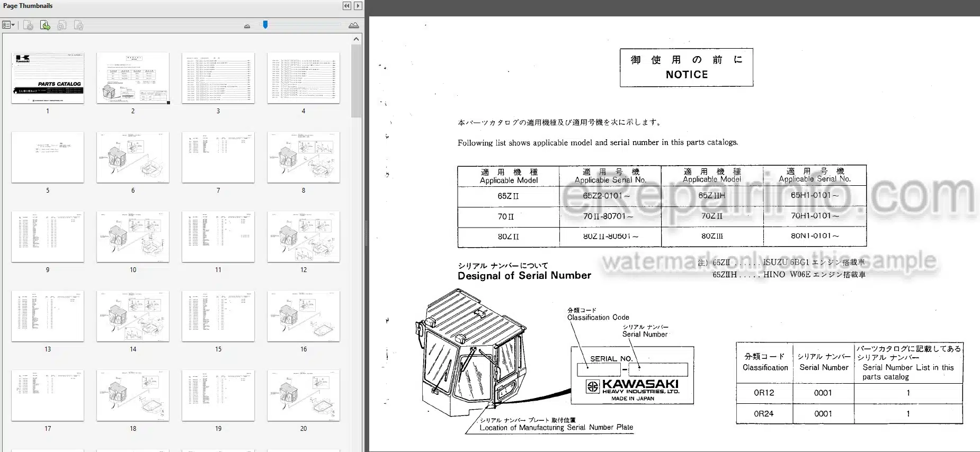Viewport: 980px width, 452px height.
Task: Select page 14 thumbnail
Action: pos(133,316)
